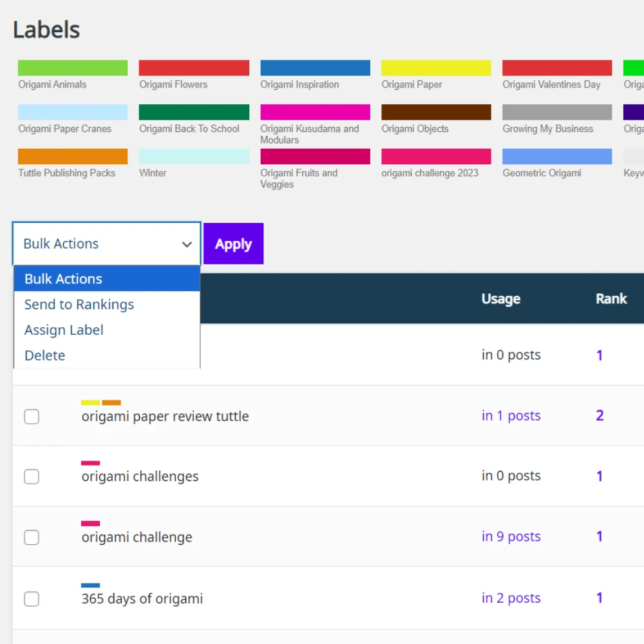Pick the yellow Origami Paper label
Image resolution: width=644 pixels, height=644 pixels.
click(436, 68)
